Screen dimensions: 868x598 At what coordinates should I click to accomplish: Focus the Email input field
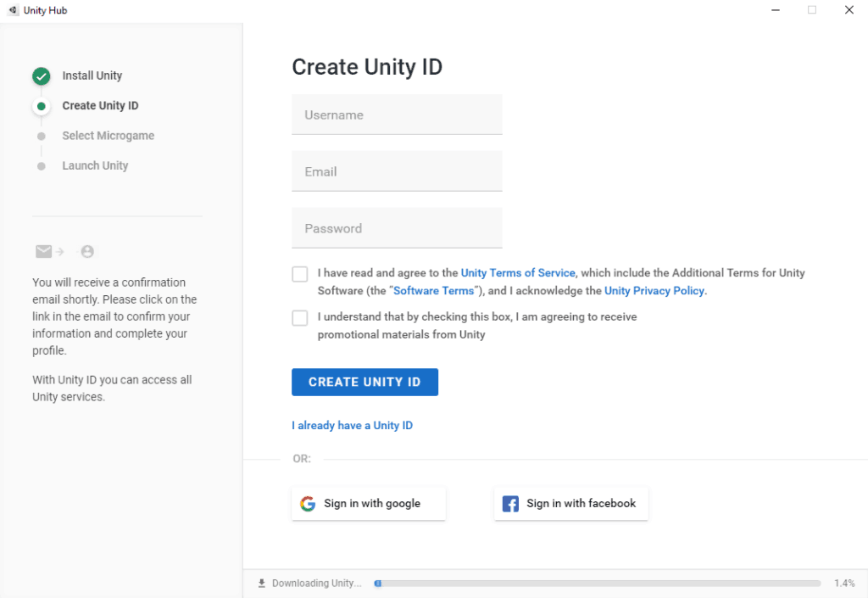pyautogui.click(x=397, y=171)
